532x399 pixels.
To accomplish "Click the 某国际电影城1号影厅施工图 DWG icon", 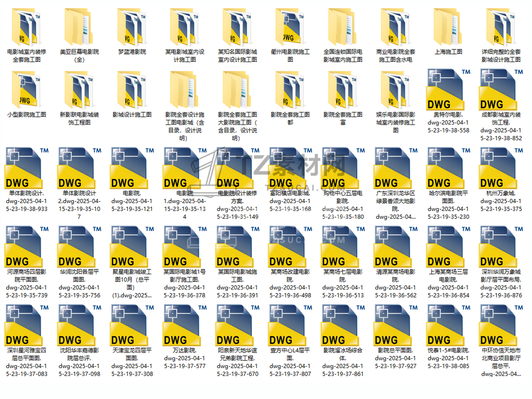I will 185,246.
